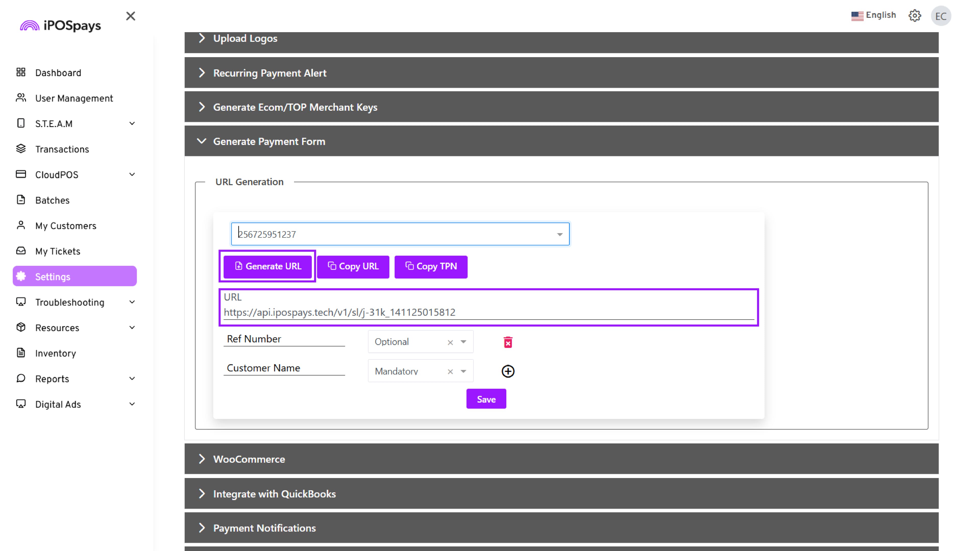The image size is (980, 551).
Task: Go to My Customers page
Action: 65,226
